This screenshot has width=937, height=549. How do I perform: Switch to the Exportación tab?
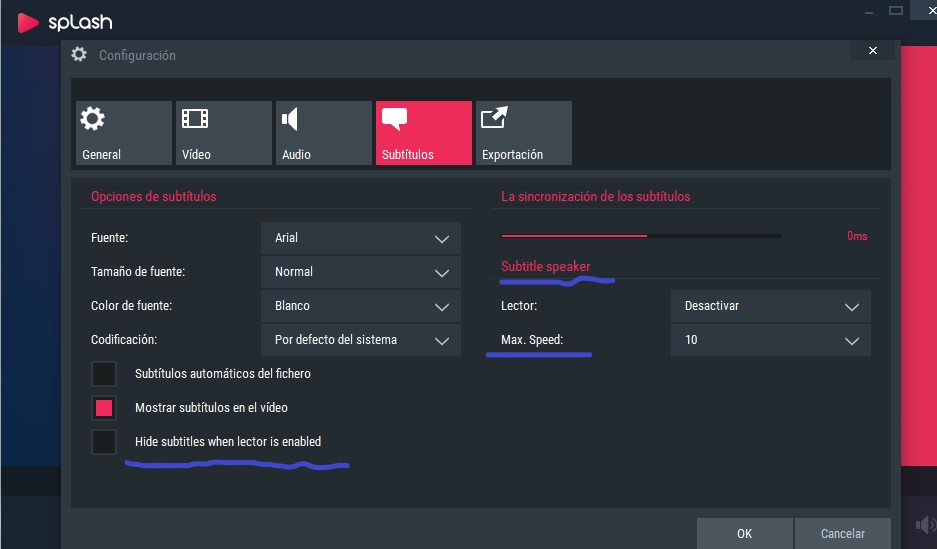[x=523, y=133]
